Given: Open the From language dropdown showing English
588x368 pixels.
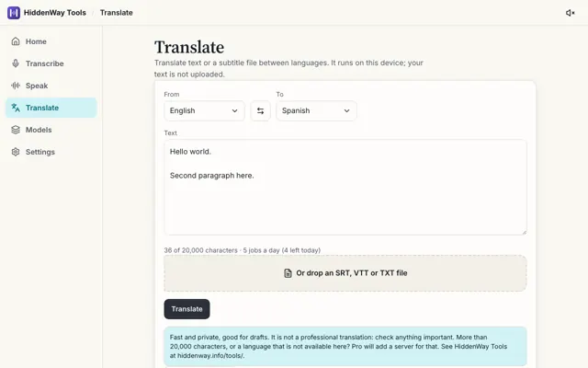Looking at the screenshot, I should tap(204, 110).
